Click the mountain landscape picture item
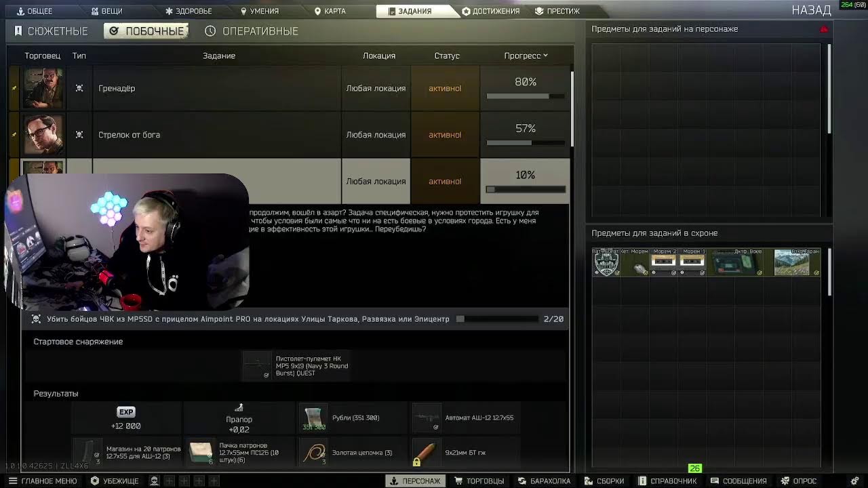Viewport: 868px width, 488px height. coord(792,262)
